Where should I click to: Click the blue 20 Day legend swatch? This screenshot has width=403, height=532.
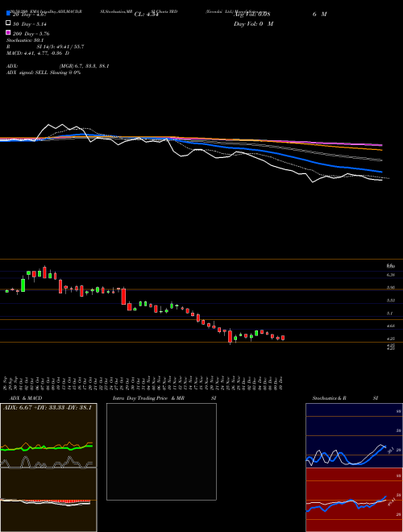[8, 14]
